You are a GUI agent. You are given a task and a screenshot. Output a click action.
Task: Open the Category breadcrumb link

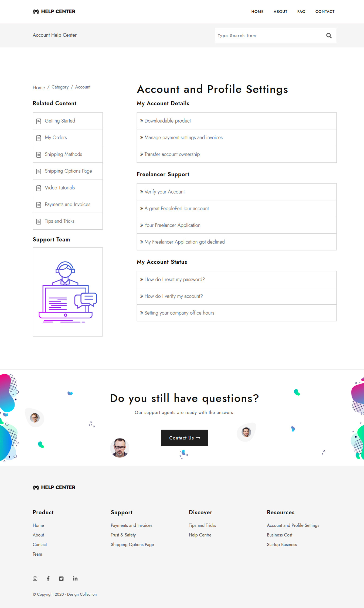coord(60,87)
